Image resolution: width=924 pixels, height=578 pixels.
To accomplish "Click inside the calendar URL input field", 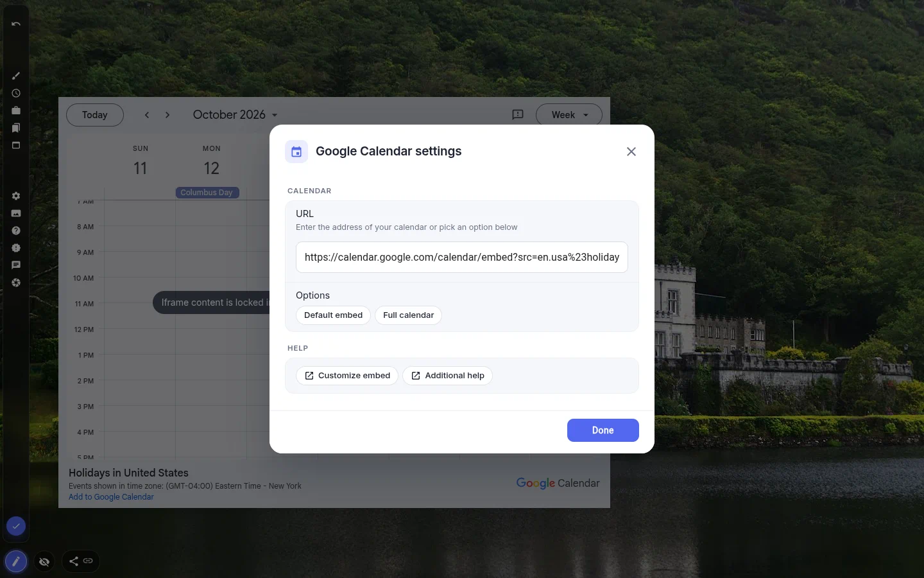I will tap(462, 258).
